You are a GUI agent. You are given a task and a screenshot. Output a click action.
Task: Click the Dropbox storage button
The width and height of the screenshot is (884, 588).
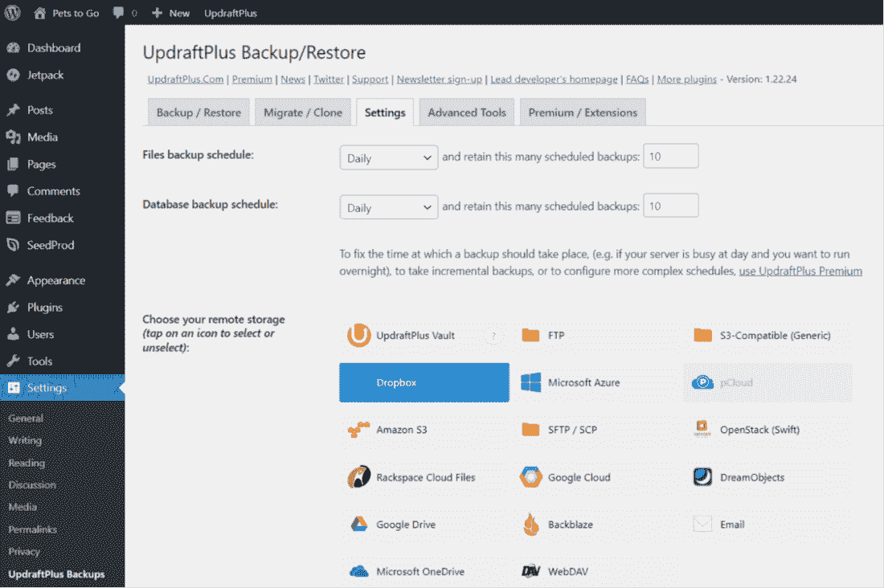pyautogui.click(x=424, y=383)
